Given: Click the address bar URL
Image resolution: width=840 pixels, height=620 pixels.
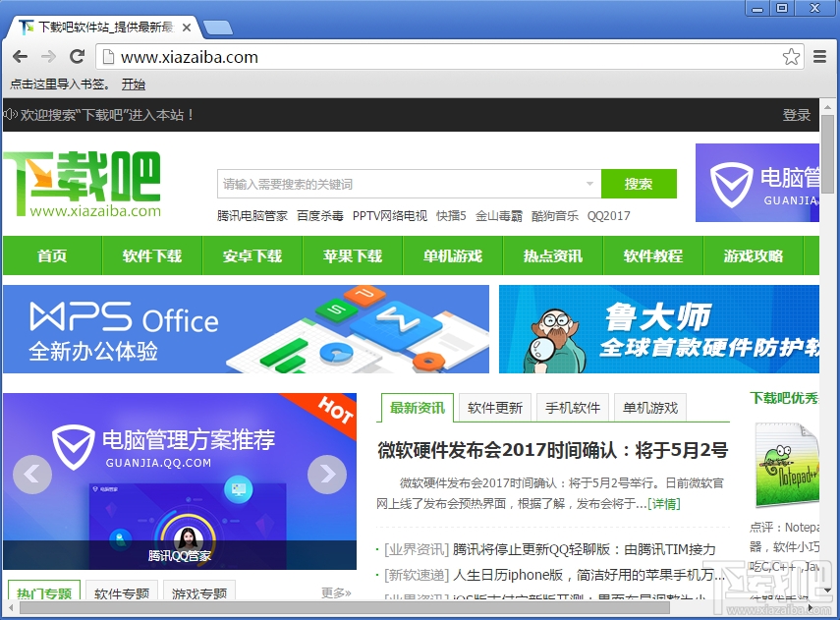Looking at the screenshot, I should (189, 57).
